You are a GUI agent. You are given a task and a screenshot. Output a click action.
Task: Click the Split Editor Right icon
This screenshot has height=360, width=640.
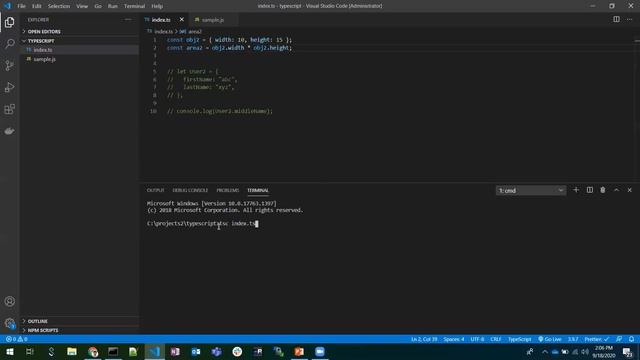coord(616,19)
